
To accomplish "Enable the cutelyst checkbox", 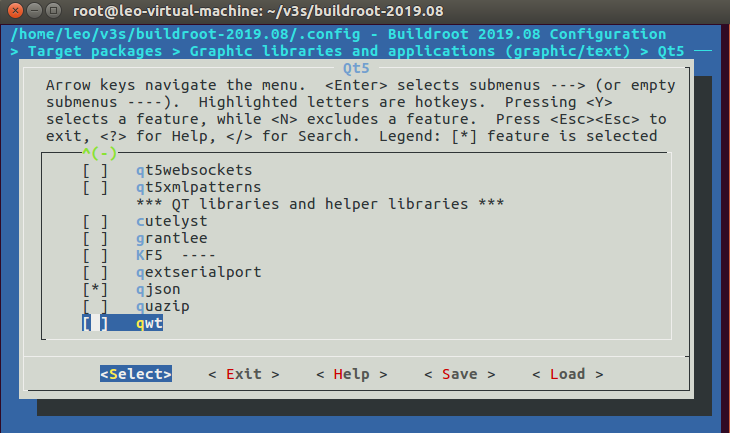I will [95, 222].
